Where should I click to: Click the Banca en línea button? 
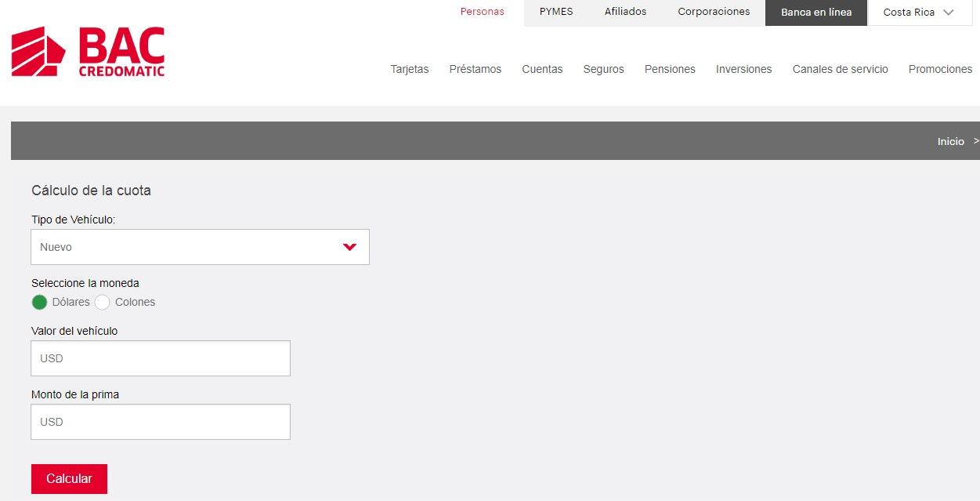(815, 13)
